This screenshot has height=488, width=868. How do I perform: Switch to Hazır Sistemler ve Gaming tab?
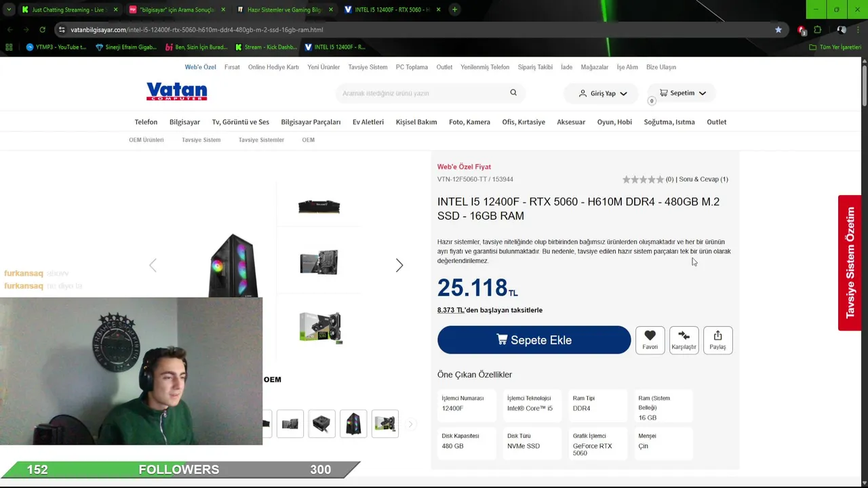click(x=285, y=9)
